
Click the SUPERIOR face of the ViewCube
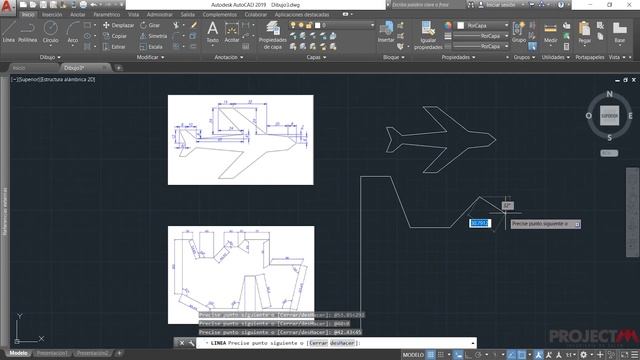(x=609, y=116)
